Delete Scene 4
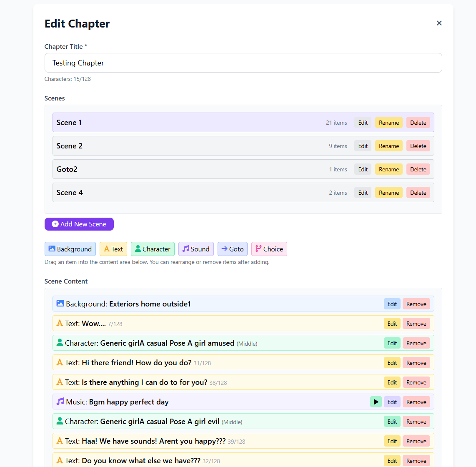The width and height of the screenshot is (476, 467). [418, 193]
